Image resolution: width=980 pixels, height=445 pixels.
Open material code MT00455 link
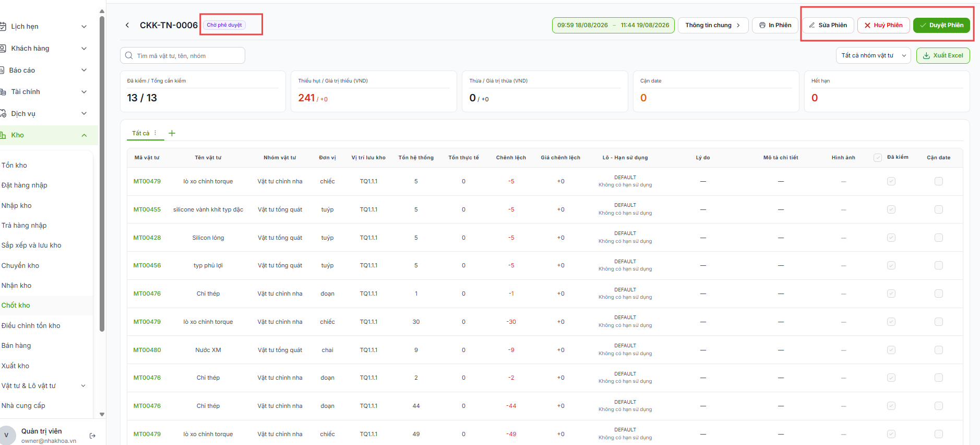147,209
